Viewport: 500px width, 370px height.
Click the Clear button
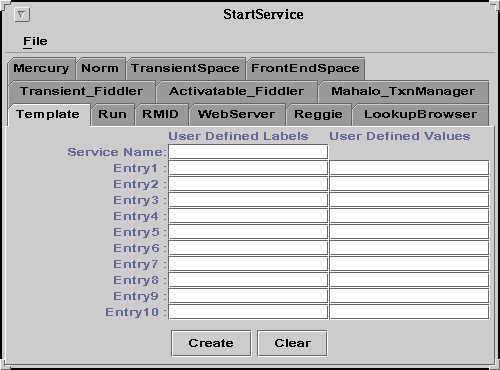pyautogui.click(x=292, y=343)
